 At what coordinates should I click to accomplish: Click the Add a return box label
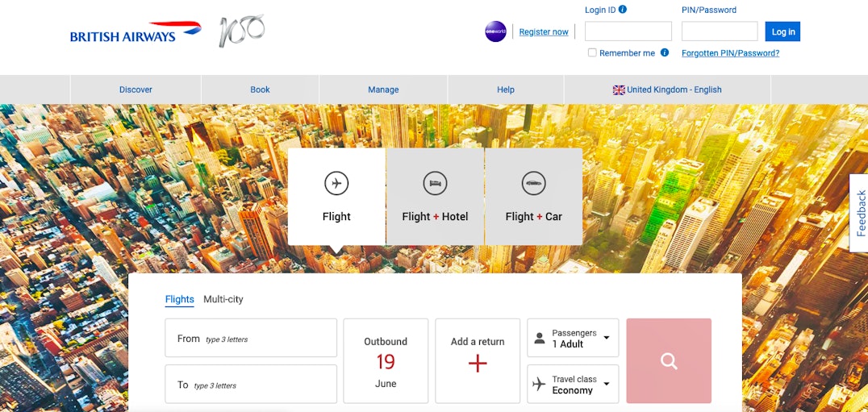point(478,342)
